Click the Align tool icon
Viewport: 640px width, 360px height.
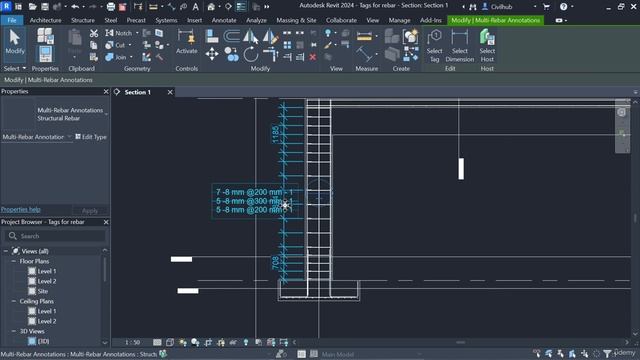[x=212, y=36]
